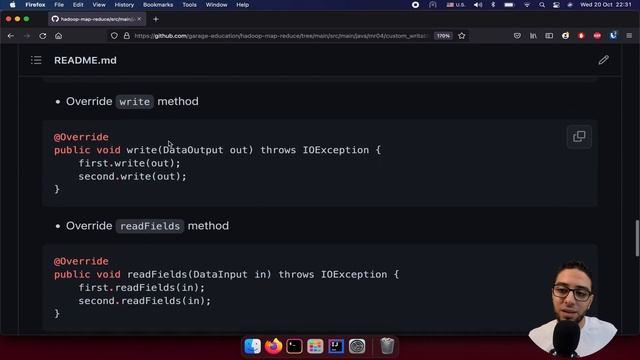Image resolution: width=640 pixels, height=360 pixels.
Task: Open Terminal from the Dock
Action: (x=294, y=346)
